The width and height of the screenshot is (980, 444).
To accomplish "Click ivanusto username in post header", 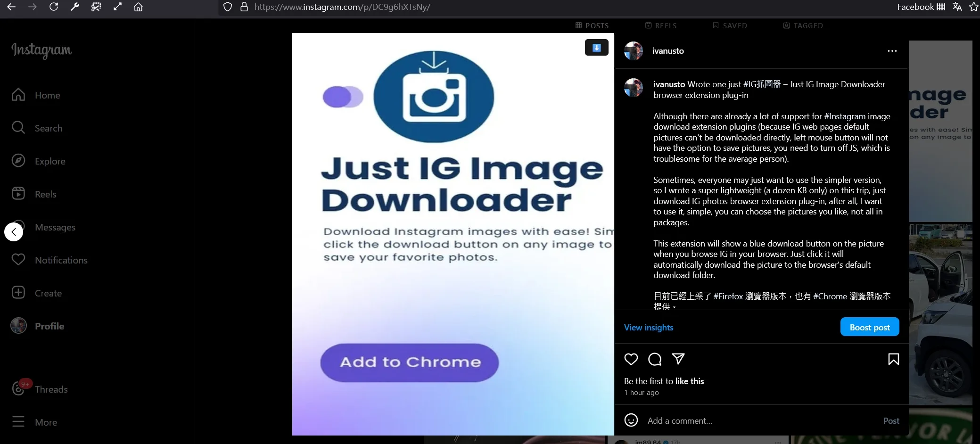I will point(668,51).
